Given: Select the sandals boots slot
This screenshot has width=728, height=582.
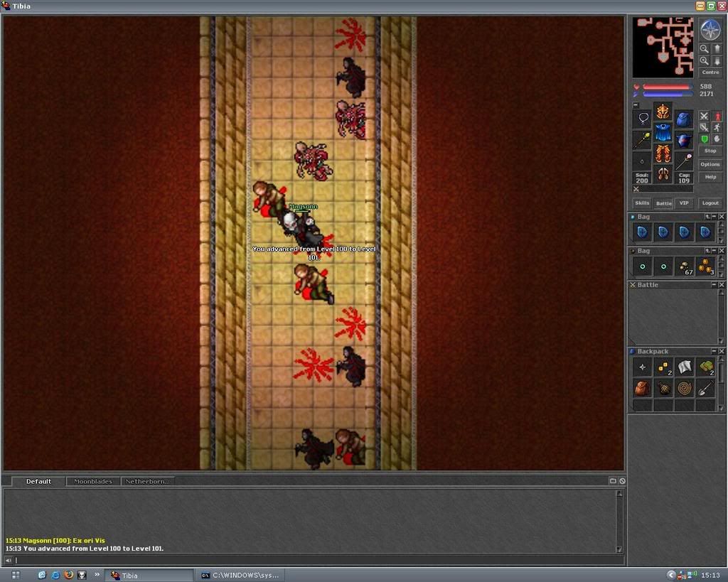Looking at the screenshot, I should point(663,175).
